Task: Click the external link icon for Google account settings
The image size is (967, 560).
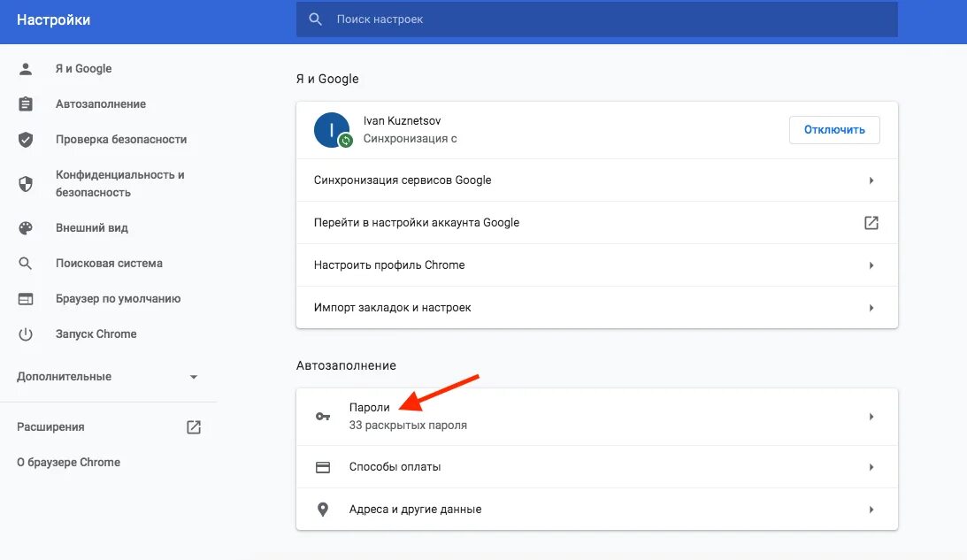Action: [x=871, y=223]
